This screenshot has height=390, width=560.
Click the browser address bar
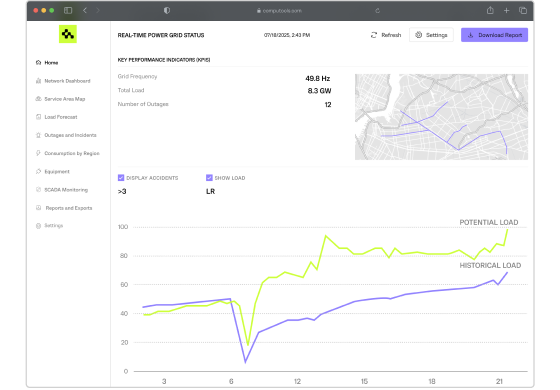point(279,11)
